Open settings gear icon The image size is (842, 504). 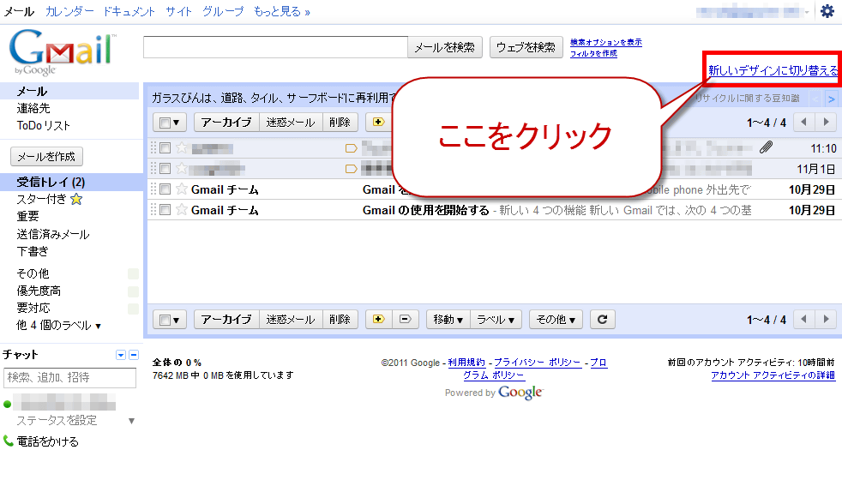click(x=827, y=11)
